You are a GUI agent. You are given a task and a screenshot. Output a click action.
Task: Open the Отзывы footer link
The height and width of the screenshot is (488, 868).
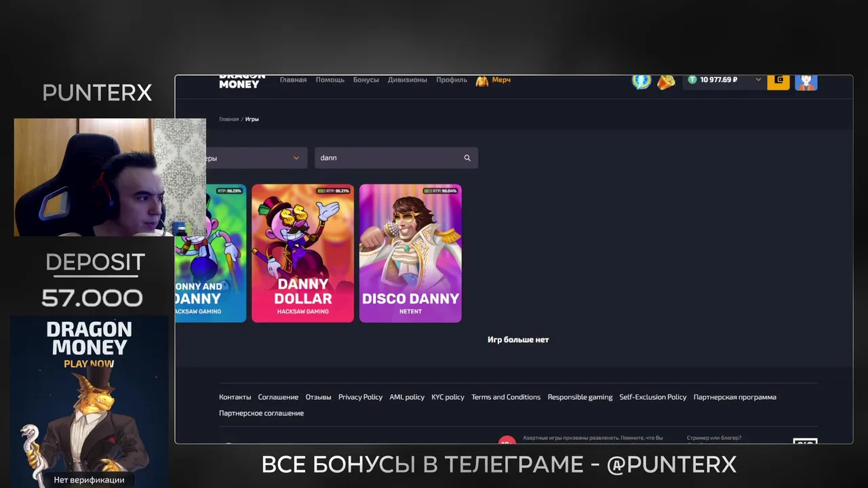click(318, 397)
